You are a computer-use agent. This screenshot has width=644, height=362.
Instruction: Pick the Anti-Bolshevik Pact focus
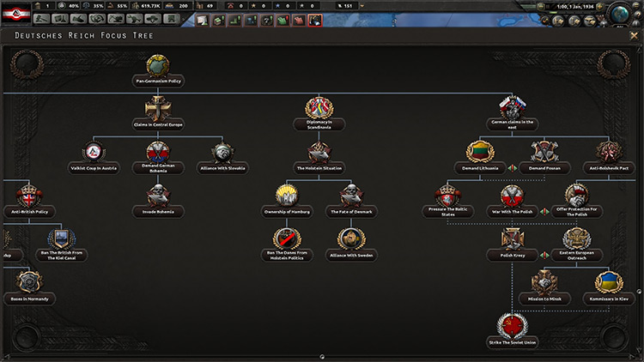pos(609,158)
